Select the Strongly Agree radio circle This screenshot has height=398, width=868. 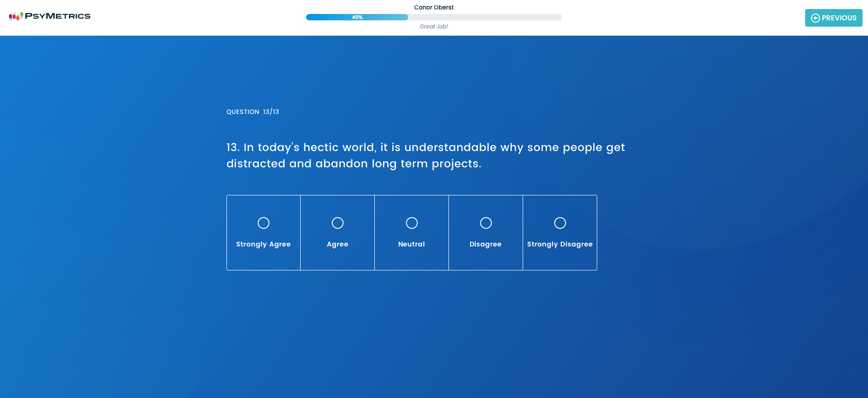[x=264, y=223]
